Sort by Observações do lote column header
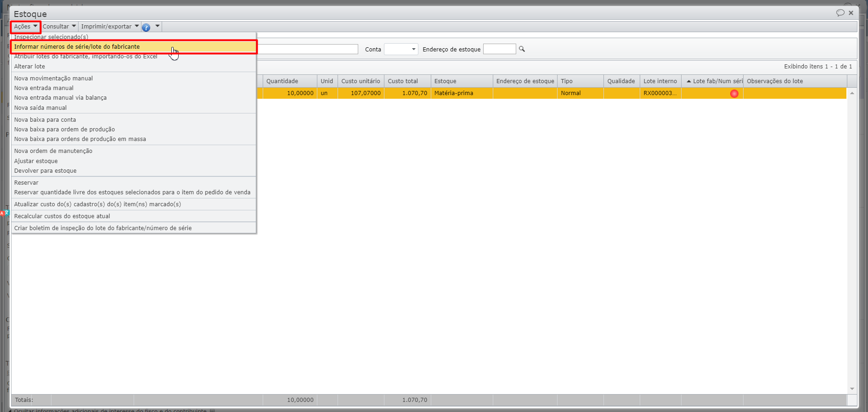 coord(795,81)
